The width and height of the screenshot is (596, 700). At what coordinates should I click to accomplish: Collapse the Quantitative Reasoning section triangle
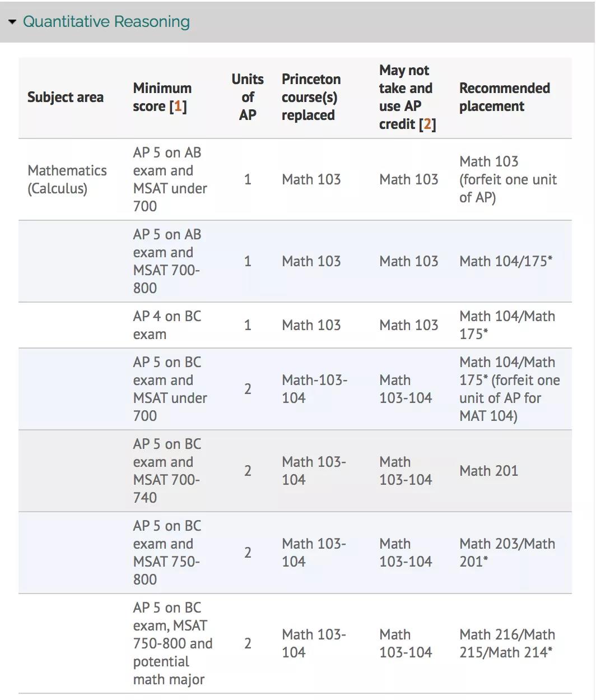[12, 22]
